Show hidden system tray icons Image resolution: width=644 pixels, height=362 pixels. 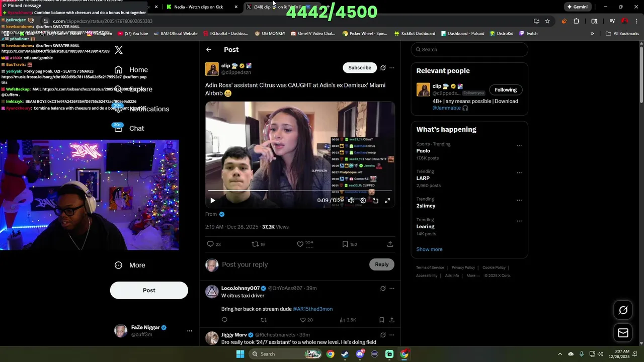[x=560, y=354]
